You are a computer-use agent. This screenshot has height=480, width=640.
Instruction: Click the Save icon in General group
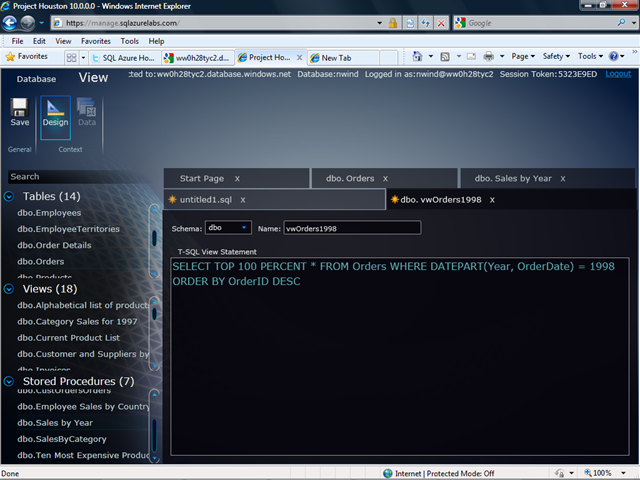pyautogui.click(x=19, y=108)
